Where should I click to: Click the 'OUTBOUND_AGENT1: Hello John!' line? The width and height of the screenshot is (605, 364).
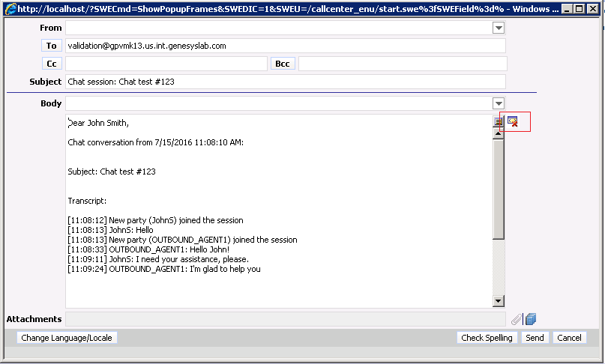[148, 249]
